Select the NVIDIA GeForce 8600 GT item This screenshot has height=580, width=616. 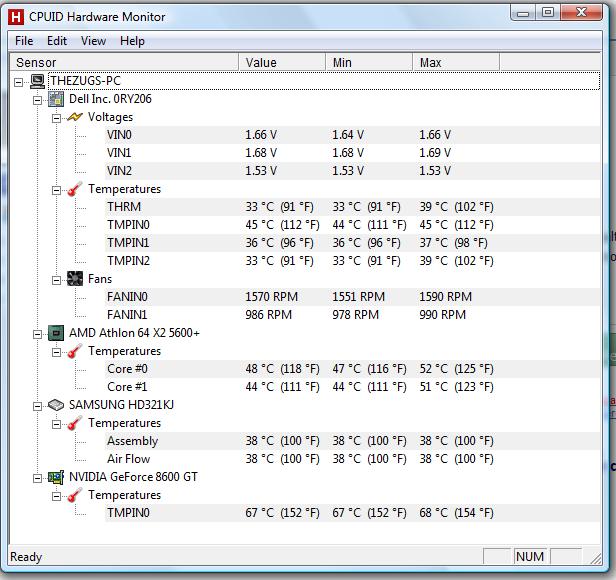point(133,477)
